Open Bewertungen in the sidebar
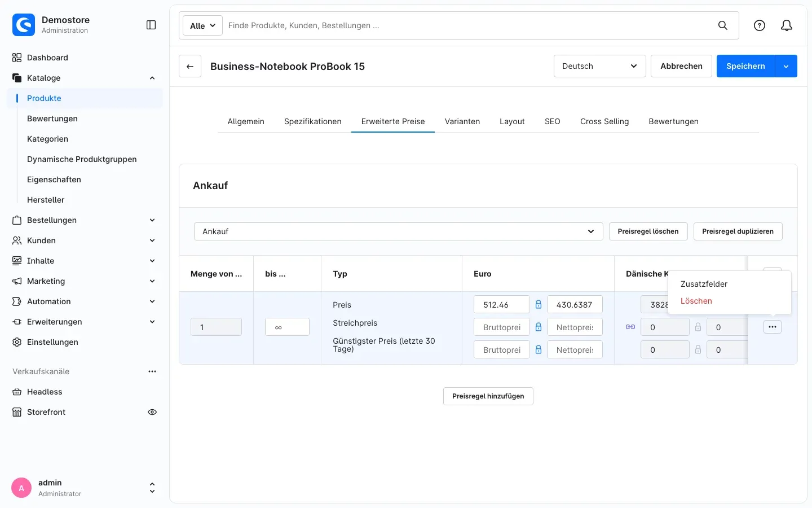This screenshot has height=508, width=812. coord(52,119)
